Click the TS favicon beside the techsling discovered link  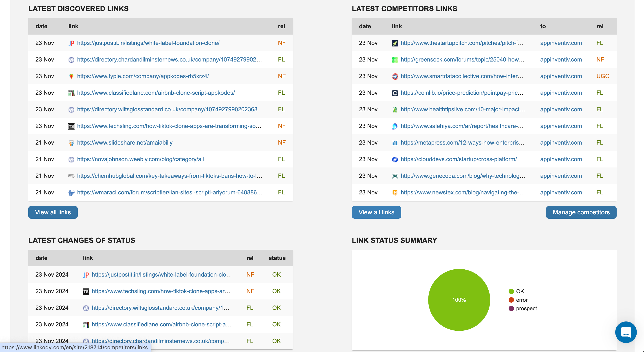tap(71, 126)
